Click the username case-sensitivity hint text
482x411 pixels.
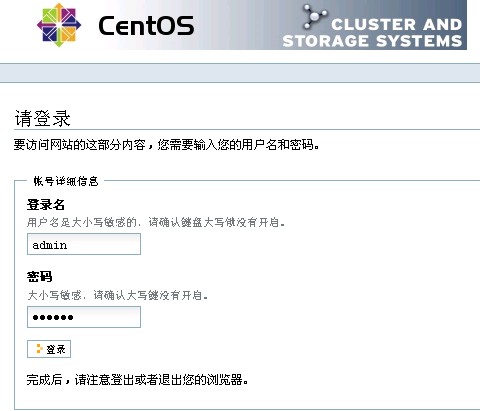(156, 222)
